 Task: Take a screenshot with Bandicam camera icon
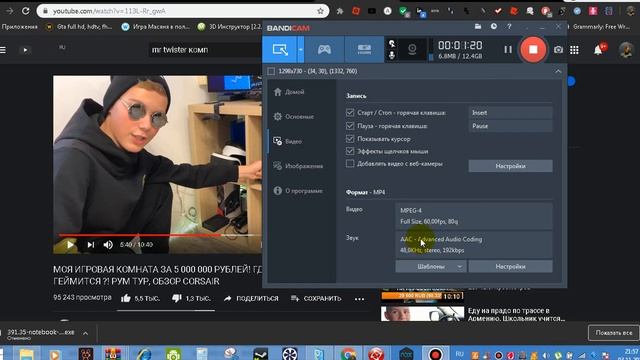click(558, 50)
